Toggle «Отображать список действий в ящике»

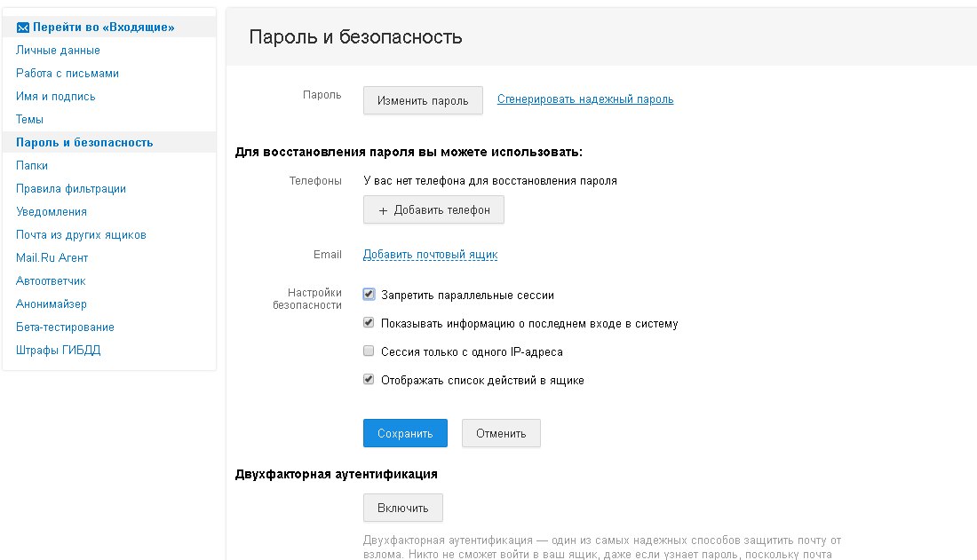(x=369, y=380)
